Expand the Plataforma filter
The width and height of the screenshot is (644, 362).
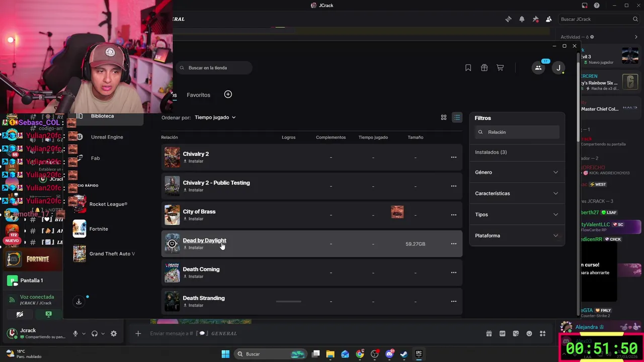517,235
